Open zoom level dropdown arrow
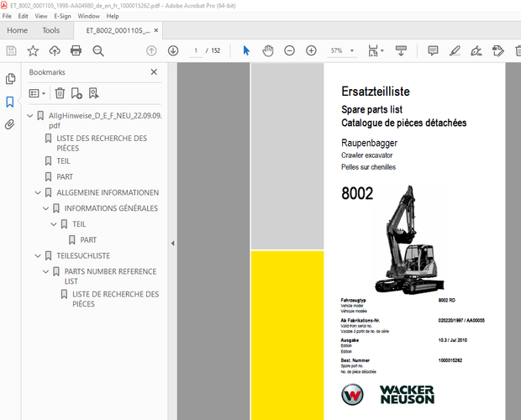Viewport: 521px width, 420px height. click(352, 50)
